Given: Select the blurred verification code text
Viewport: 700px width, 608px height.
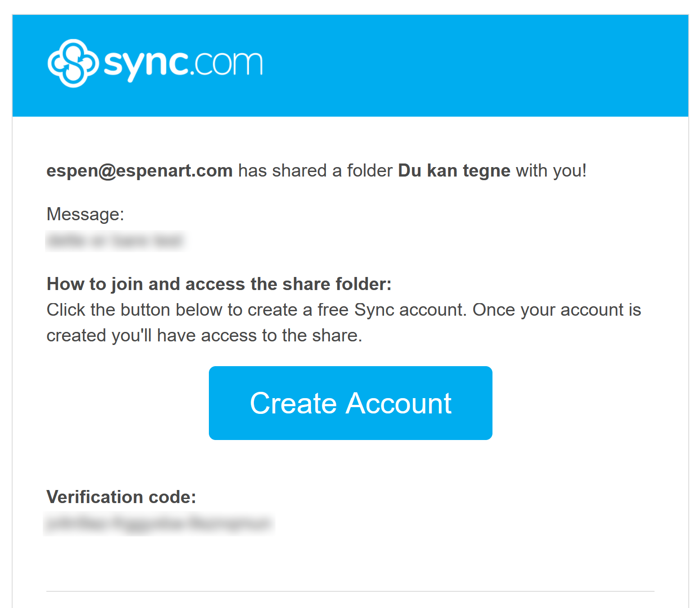Looking at the screenshot, I should point(159,524).
